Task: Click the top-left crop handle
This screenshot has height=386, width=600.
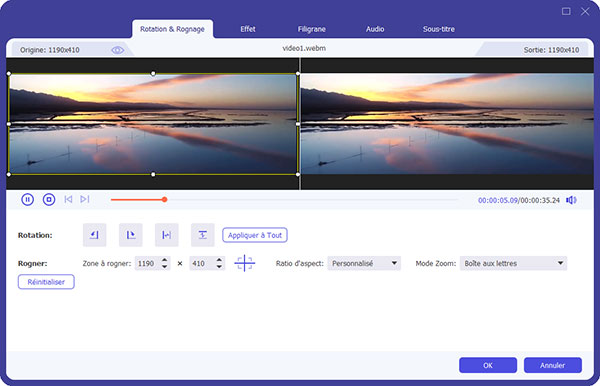Action: pos(8,73)
